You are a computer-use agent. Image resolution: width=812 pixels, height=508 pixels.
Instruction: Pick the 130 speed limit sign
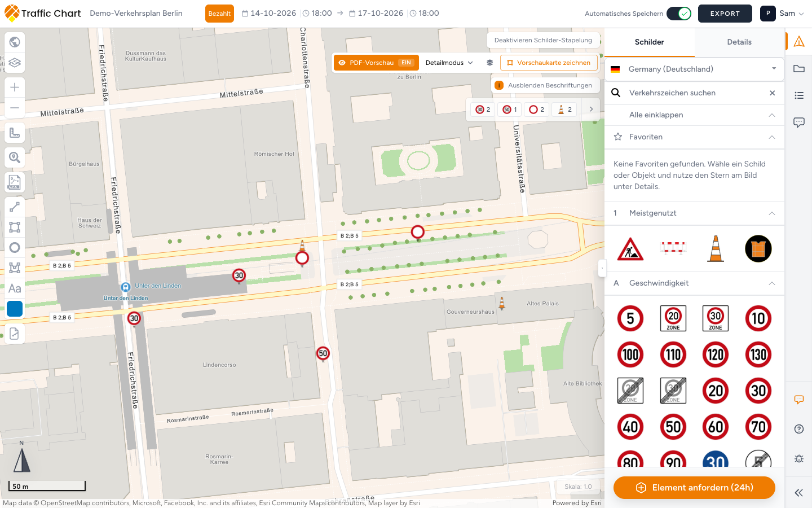(758, 354)
